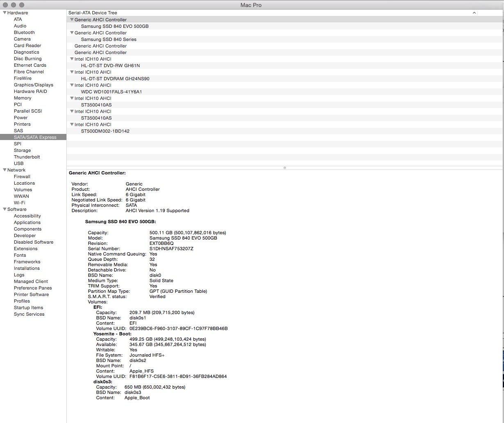
Task: Show Power information
Action: coord(21,118)
